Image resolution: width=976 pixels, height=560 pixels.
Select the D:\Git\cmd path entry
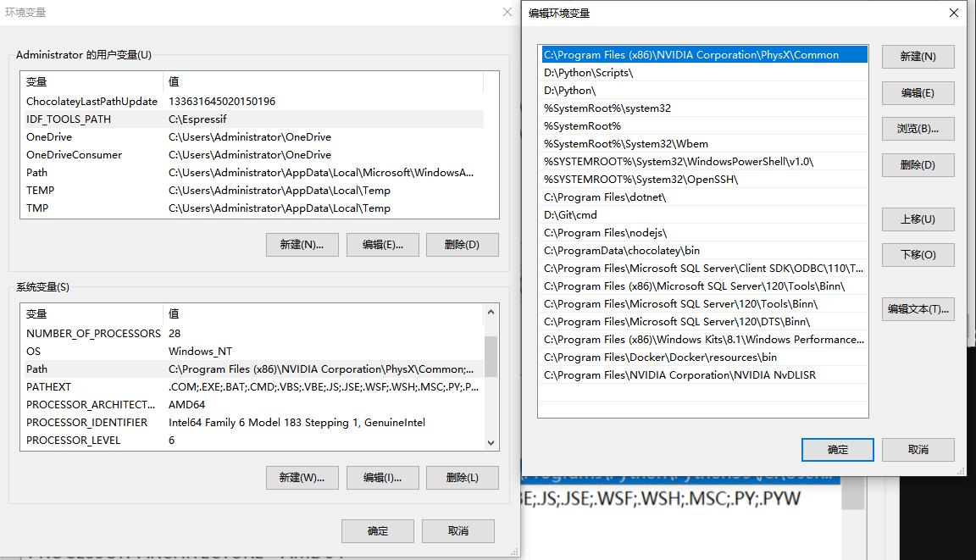click(704, 214)
